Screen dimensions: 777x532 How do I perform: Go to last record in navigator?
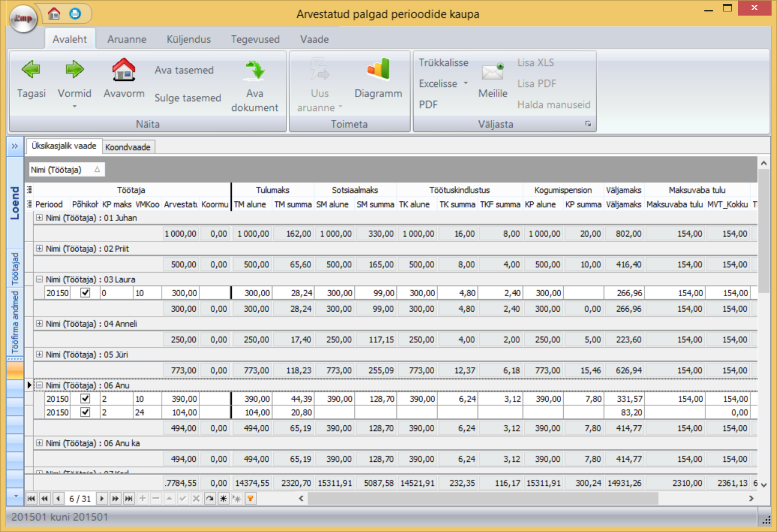[x=128, y=498]
